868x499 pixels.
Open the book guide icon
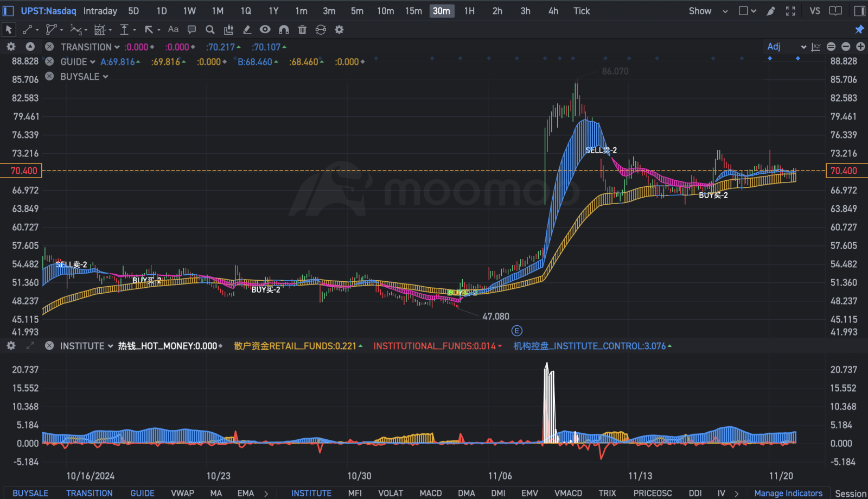[835, 11]
